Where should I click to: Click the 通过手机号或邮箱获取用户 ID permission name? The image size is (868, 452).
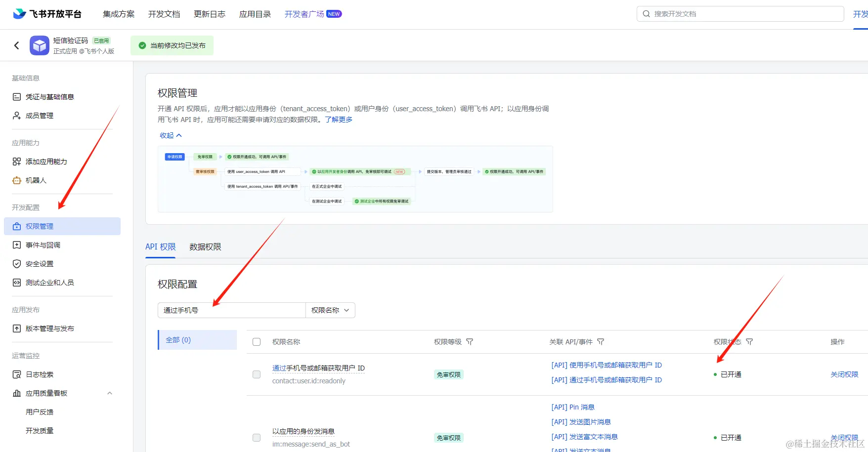(x=318, y=368)
